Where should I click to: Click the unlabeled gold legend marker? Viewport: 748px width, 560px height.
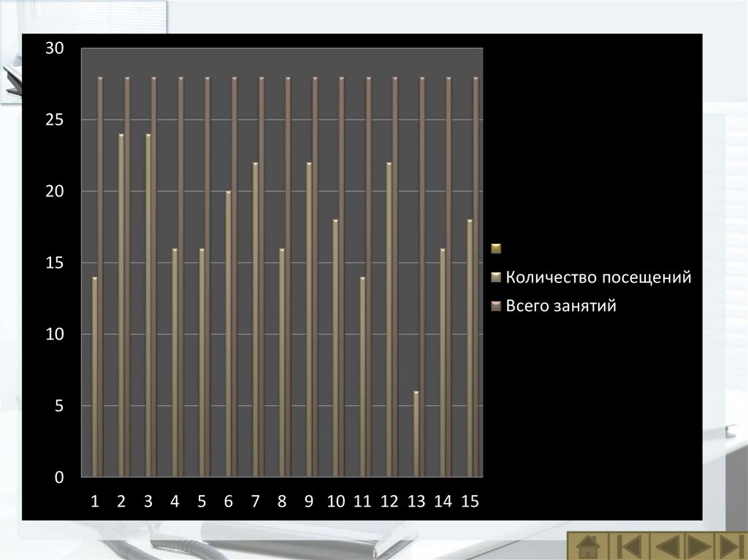(496, 248)
